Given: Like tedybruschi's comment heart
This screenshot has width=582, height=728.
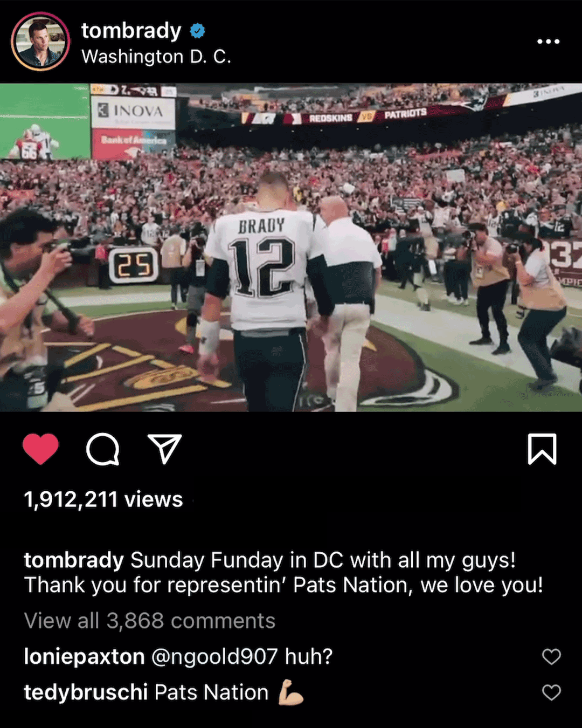Looking at the screenshot, I should click(x=551, y=692).
